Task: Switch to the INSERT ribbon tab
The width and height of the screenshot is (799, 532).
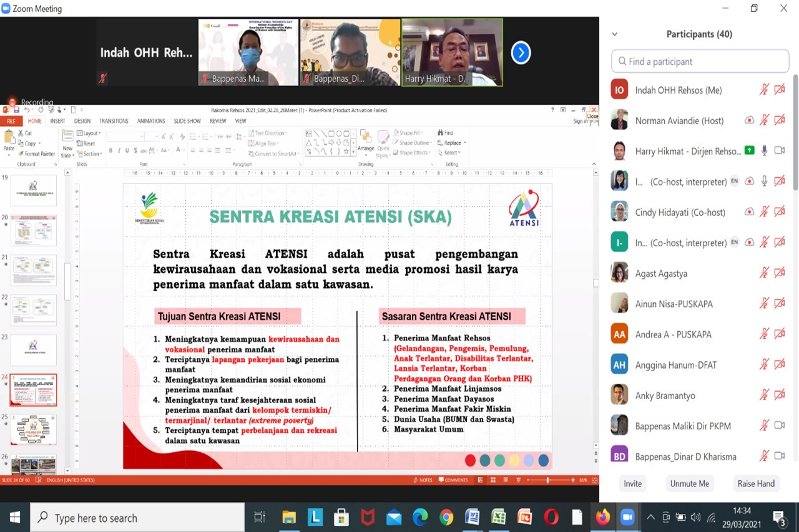Action: point(57,121)
